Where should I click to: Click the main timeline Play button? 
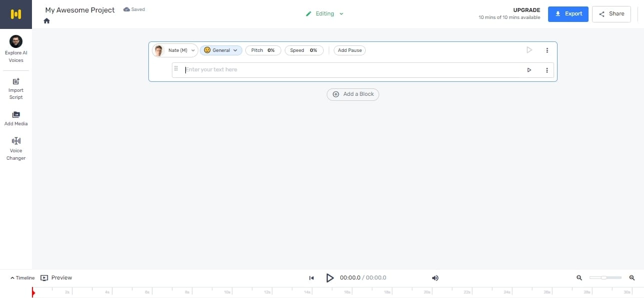pos(330,278)
